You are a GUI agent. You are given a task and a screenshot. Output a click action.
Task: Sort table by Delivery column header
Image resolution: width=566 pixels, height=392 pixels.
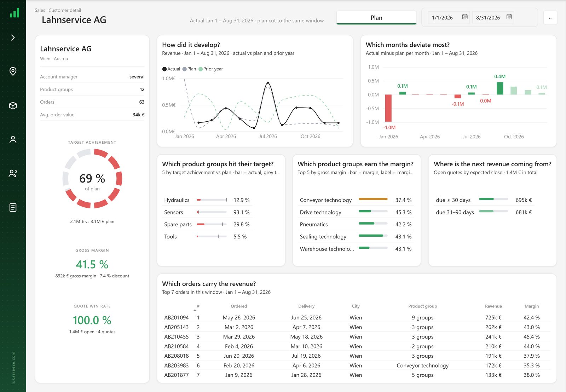pos(306,306)
